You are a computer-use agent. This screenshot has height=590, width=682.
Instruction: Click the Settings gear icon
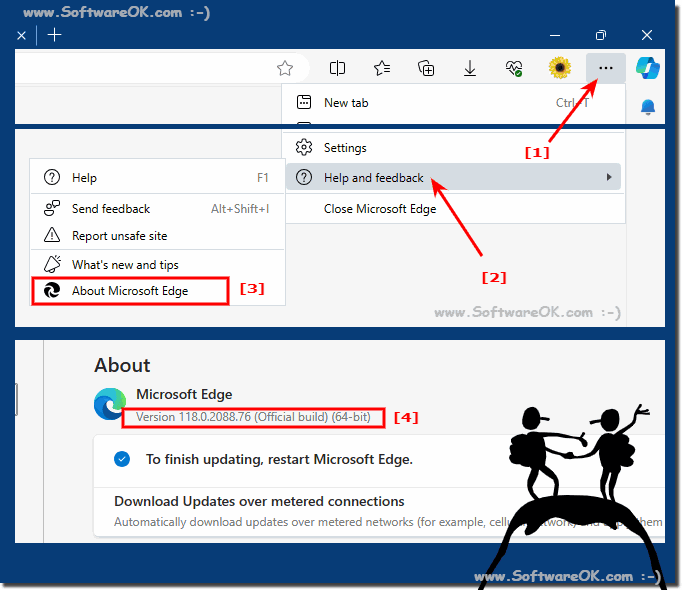click(304, 148)
